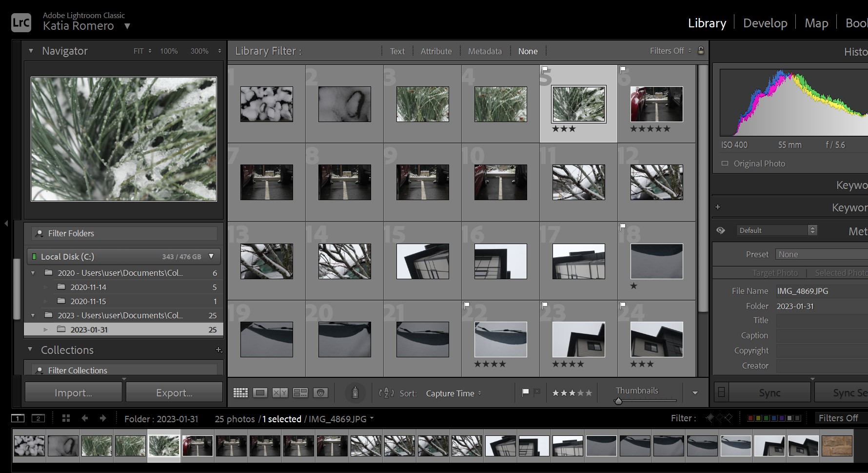
Task: Switch to the Develop module
Action: [765, 23]
